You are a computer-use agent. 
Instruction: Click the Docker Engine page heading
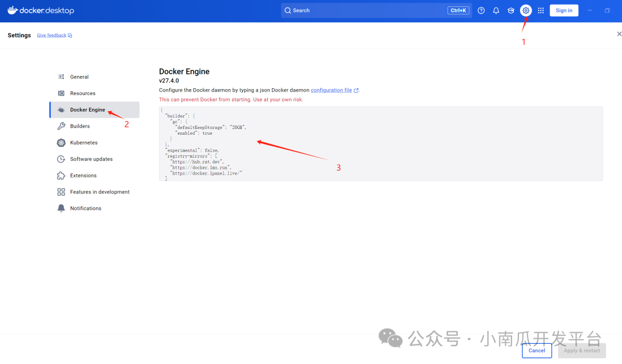[x=184, y=72]
